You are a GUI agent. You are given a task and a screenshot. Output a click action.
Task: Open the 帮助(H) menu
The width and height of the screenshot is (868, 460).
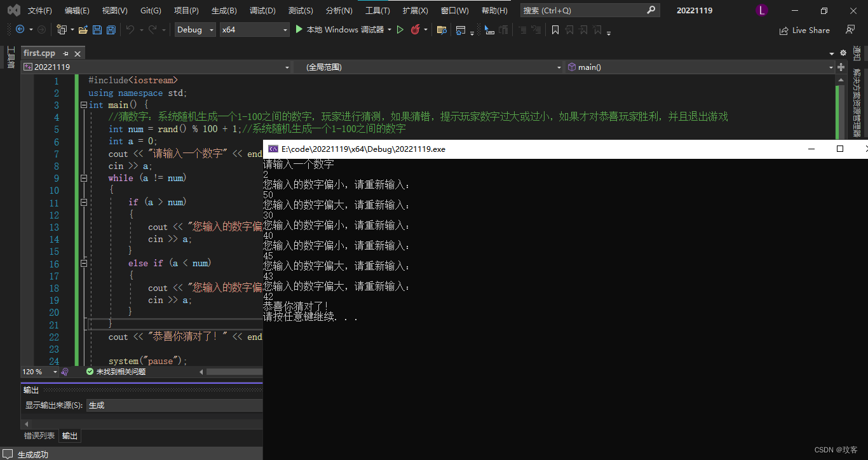tap(494, 10)
